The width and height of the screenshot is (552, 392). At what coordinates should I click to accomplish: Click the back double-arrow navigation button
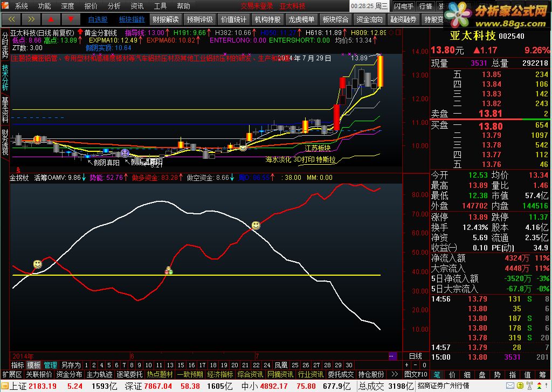click(11, 19)
